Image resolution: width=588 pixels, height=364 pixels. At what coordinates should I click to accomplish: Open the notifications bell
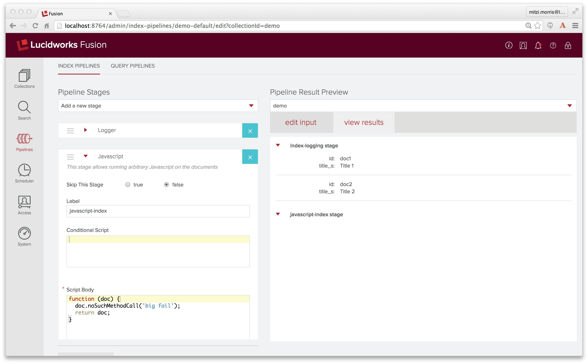[x=538, y=45]
